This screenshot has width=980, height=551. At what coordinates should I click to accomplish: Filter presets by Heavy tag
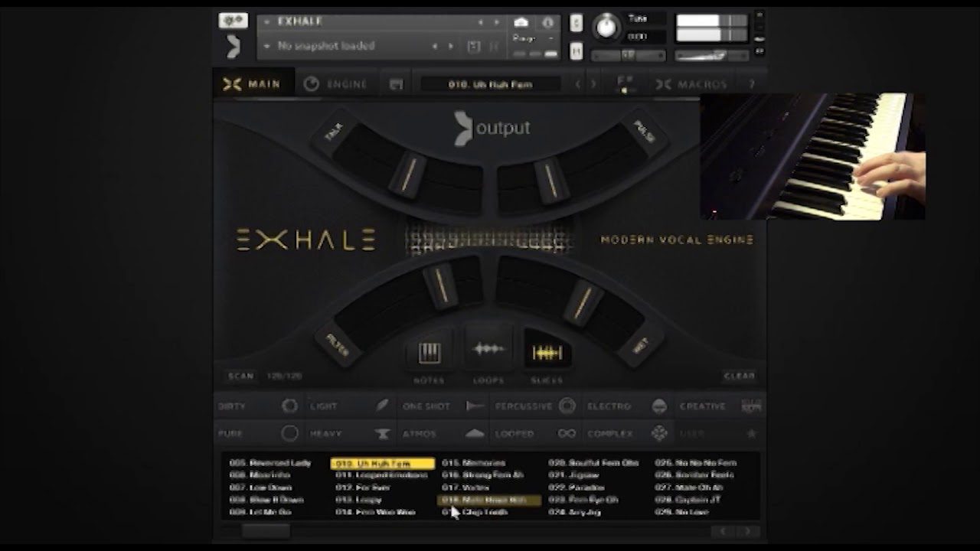(x=349, y=434)
